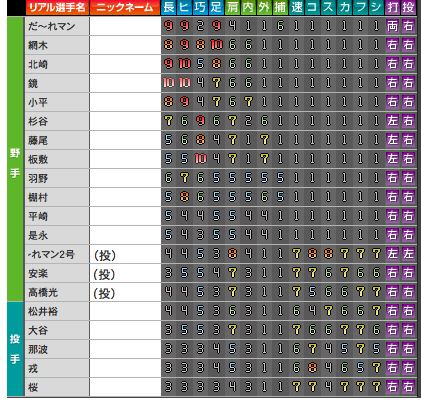421x404 pixels.
Task: Click the ニックネーム column header
Action: pyautogui.click(x=125, y=7)
